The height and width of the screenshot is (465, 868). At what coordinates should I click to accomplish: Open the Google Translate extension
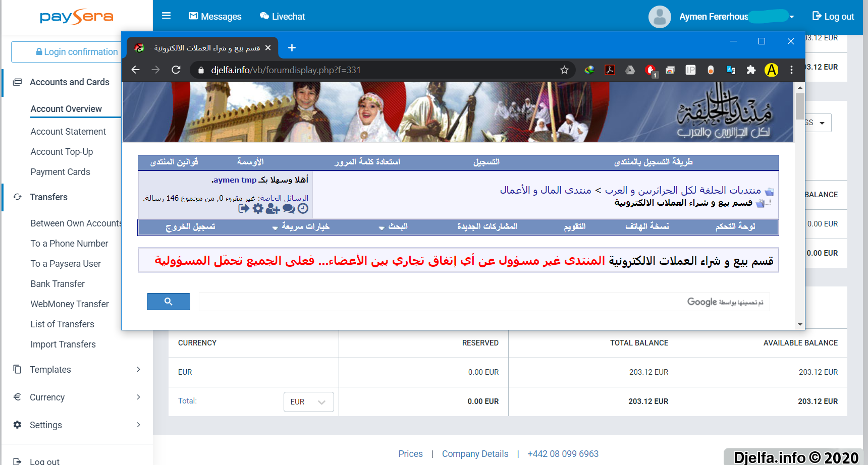(x=731, y=70)
